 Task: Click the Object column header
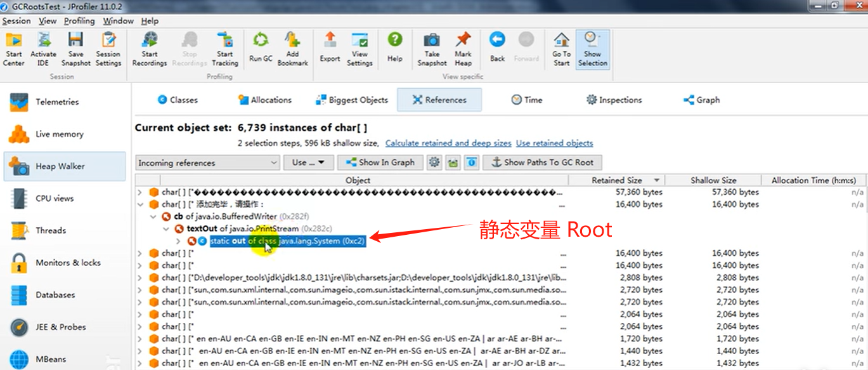click(x=358, y=180)
